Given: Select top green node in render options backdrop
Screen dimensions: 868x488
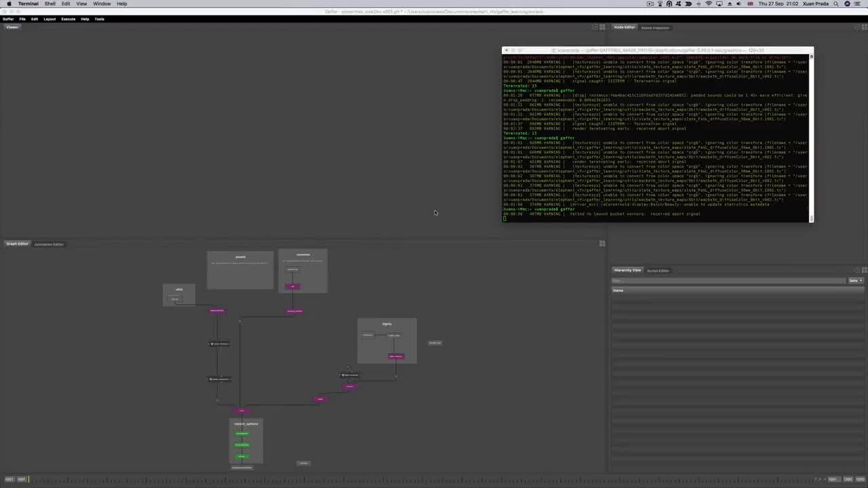Looking at the screenshot, I should (241, 434).
